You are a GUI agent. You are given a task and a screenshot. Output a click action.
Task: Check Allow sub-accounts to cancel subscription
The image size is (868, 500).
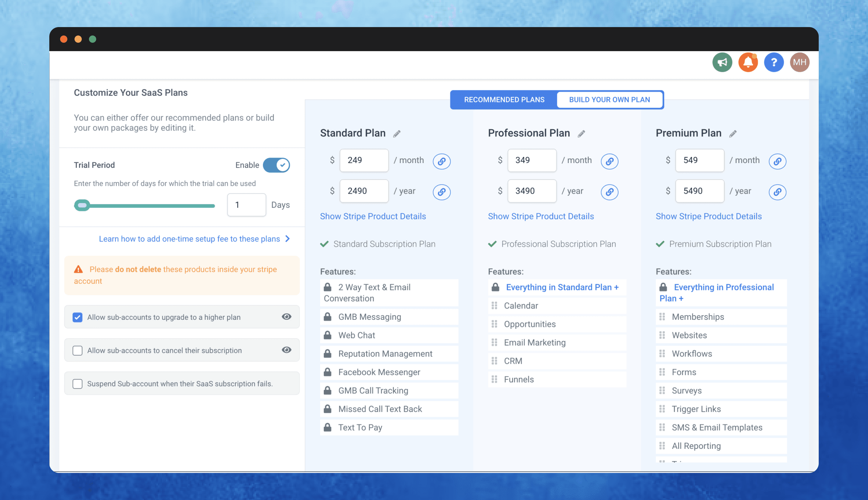click(78, 350)
